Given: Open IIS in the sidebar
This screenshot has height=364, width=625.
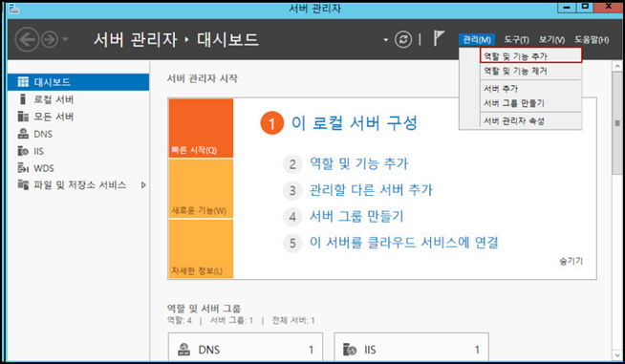Looking at the screenshot, I should [78, 151].
